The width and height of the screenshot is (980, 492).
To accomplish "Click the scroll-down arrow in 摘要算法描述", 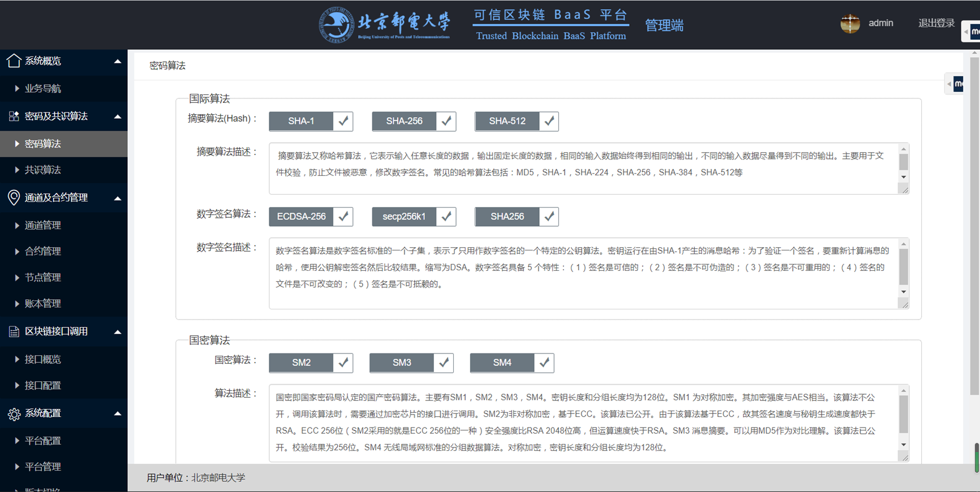I will 904,177.
